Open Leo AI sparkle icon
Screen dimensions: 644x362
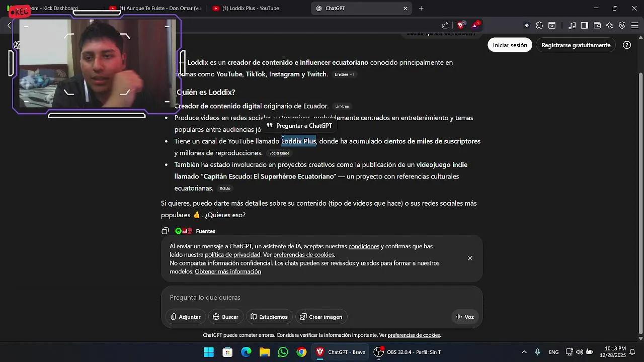click(x=610, y=26)
